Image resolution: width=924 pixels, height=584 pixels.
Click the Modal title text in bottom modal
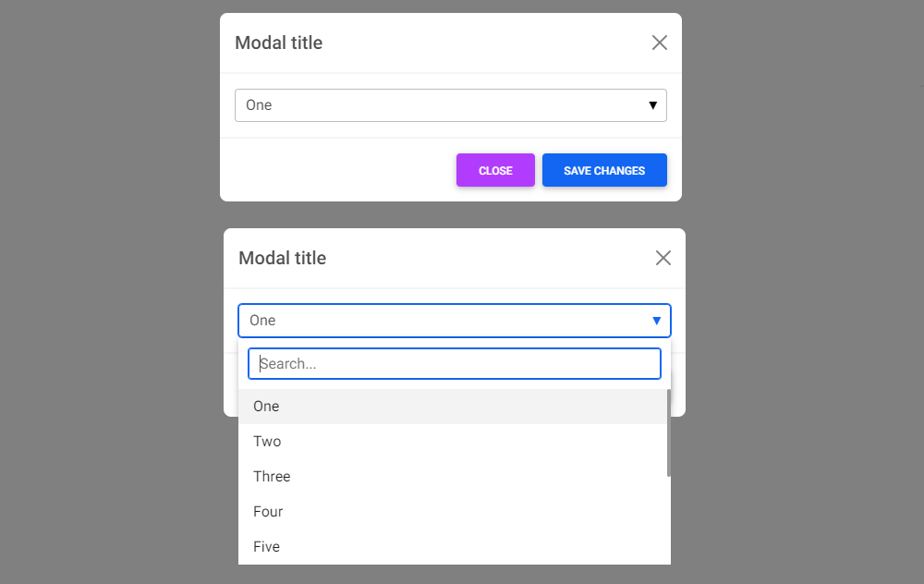(x=282, y=258)
